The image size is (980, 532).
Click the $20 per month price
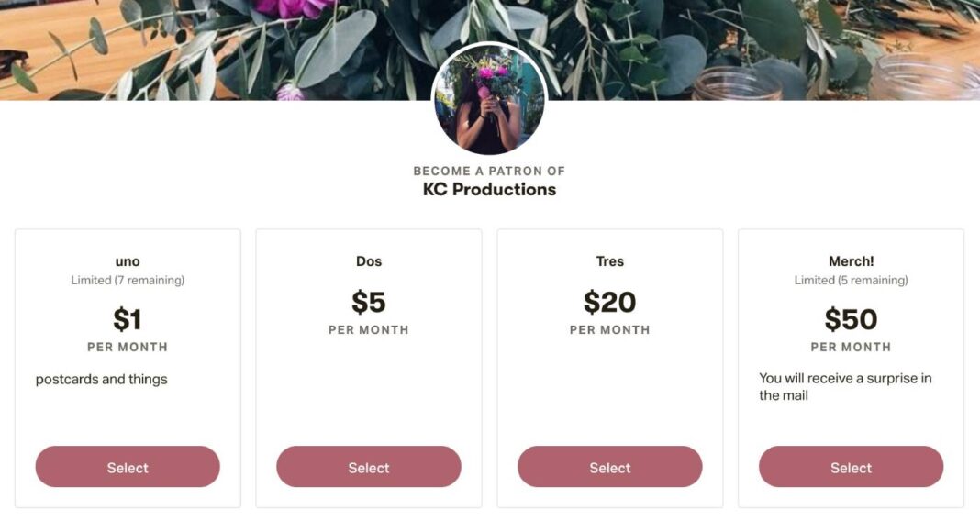pos(609,302)
